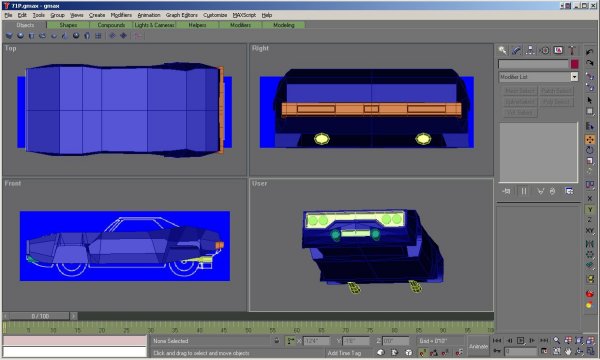
Task: Select the Torus primitive icon
Action: pyautogui.click(x=42, y=36)
